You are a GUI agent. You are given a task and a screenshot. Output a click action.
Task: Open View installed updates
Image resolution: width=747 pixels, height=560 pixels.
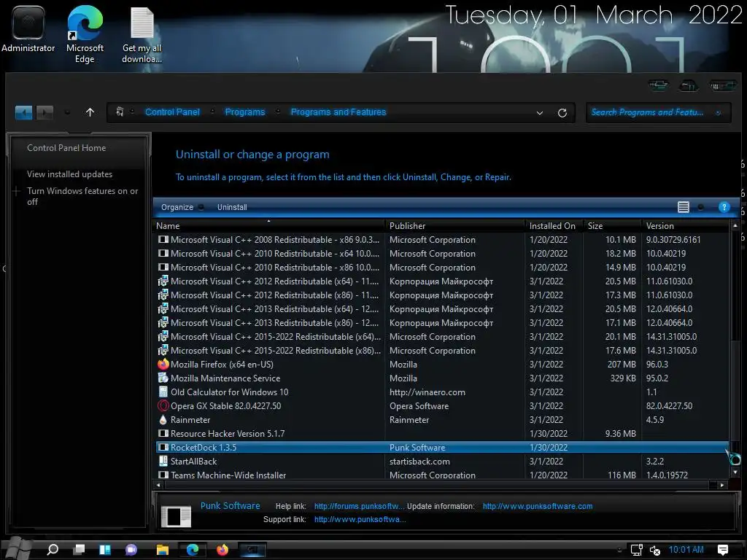click(x=69, y=174)
